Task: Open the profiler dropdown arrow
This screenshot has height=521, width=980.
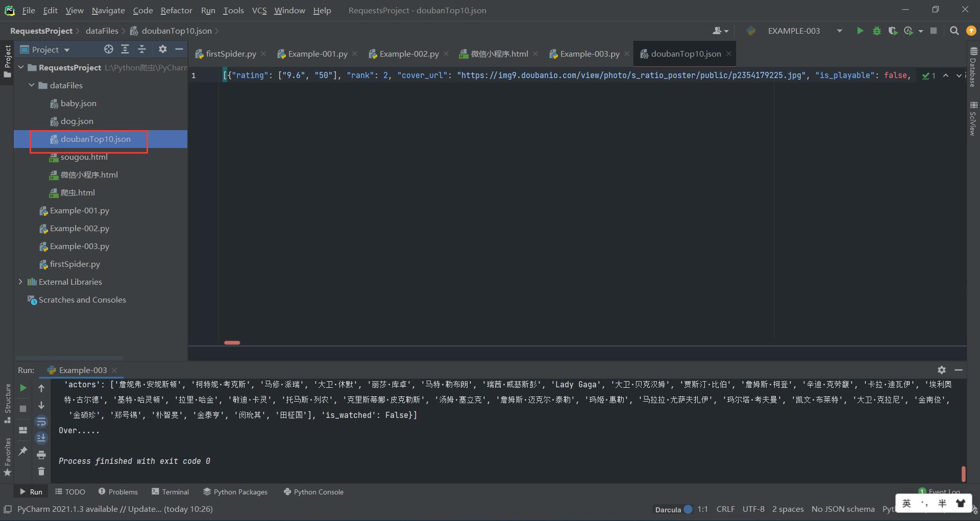Action: (x=920, y=31)
